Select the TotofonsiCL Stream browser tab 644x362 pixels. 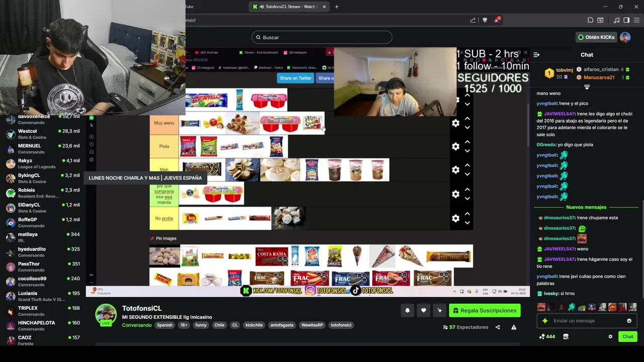tap(289, 7)
